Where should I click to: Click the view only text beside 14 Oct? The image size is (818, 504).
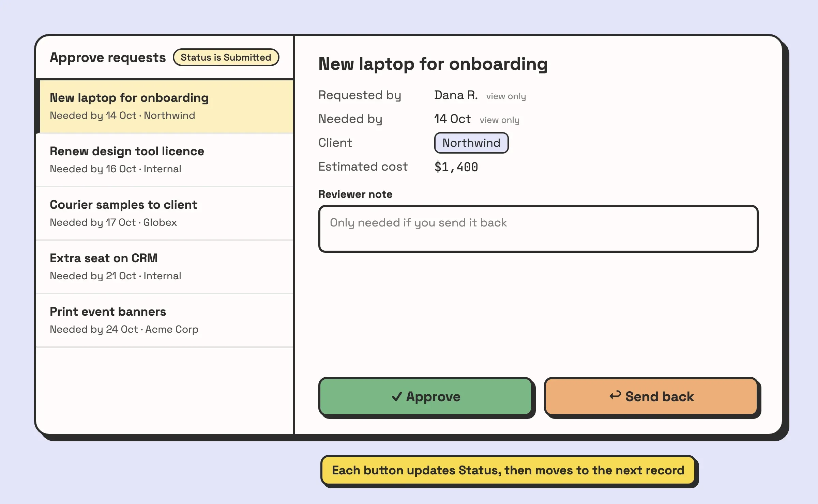(499, 120)
